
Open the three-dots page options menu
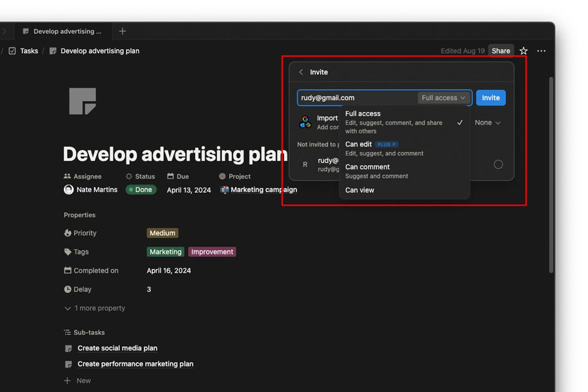(x=541, y=51)
